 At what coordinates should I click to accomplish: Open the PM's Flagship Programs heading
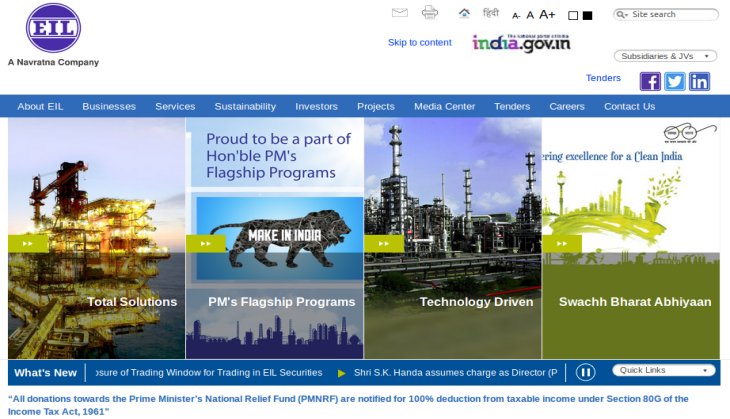(x=282, y=302)
